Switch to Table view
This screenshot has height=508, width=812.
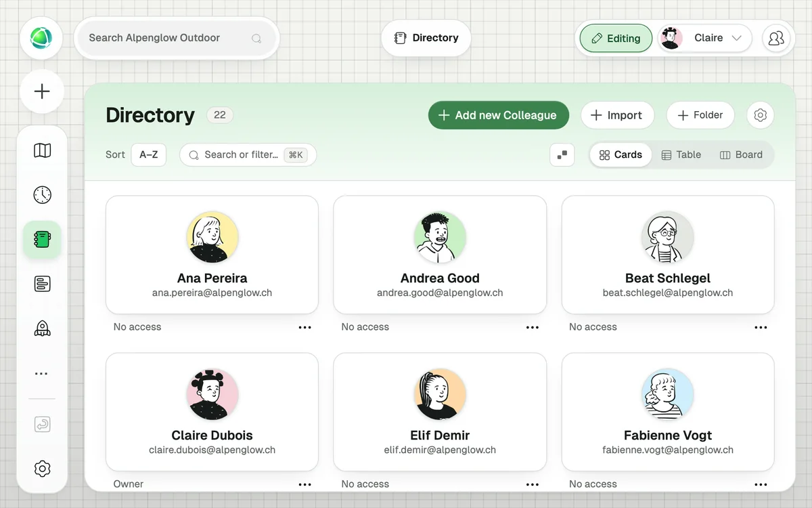(x=681, y=154)
